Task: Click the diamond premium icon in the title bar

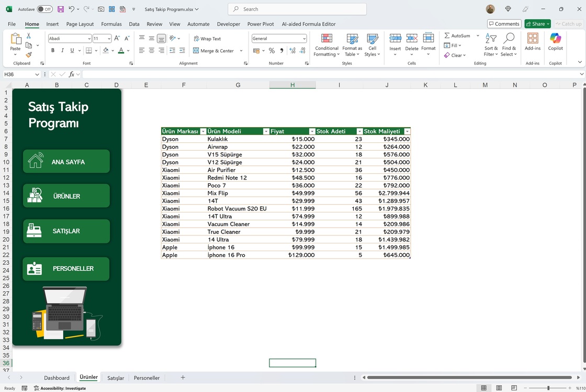Action: click(508, 9)
